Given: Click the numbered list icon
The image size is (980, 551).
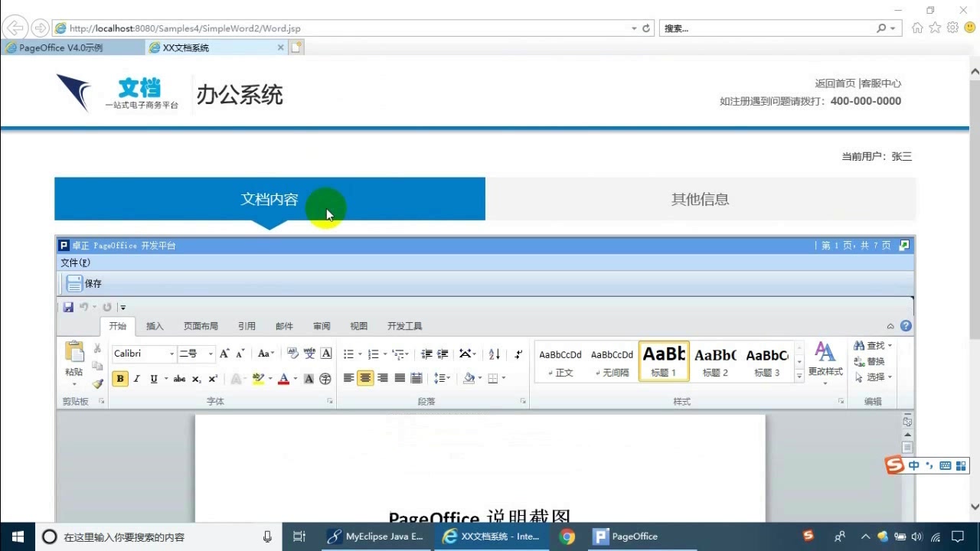Looking at the screenshot, I should pos(373,354).
